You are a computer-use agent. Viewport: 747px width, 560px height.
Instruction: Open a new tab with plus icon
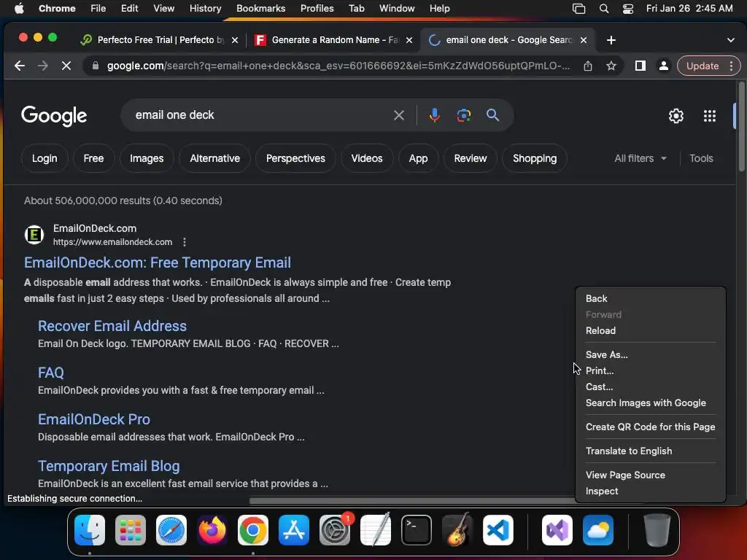point(611,40)
